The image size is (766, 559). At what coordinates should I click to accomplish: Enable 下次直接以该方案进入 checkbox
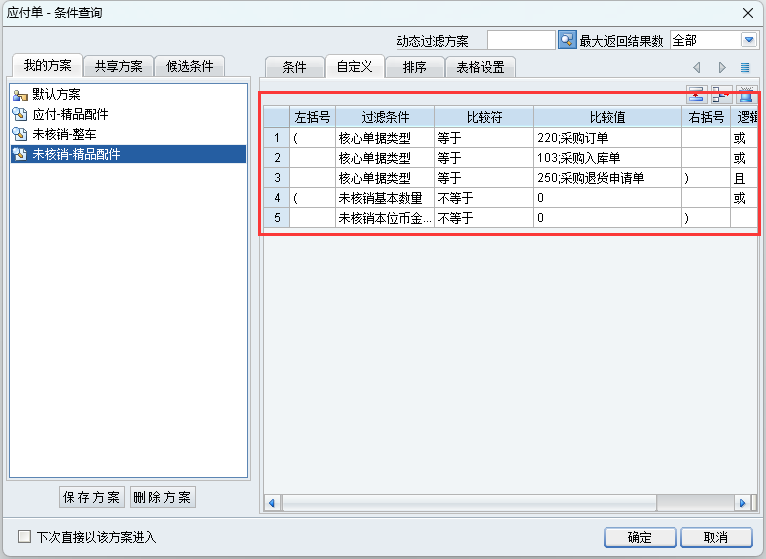pos(25,537)
